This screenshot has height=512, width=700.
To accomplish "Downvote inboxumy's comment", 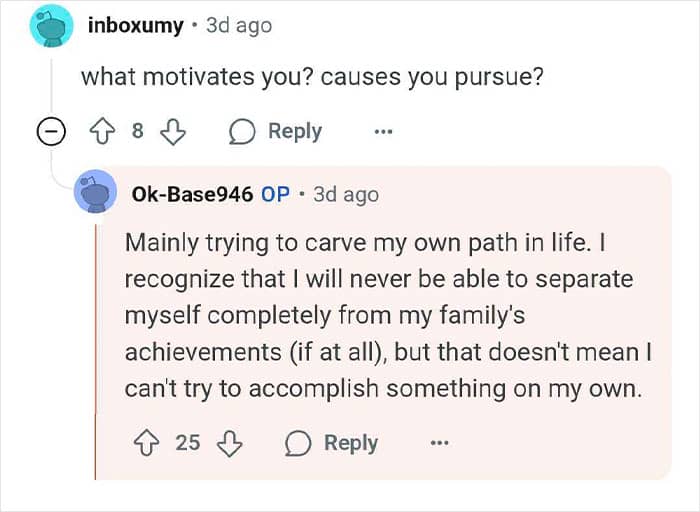I will point(173,131).
